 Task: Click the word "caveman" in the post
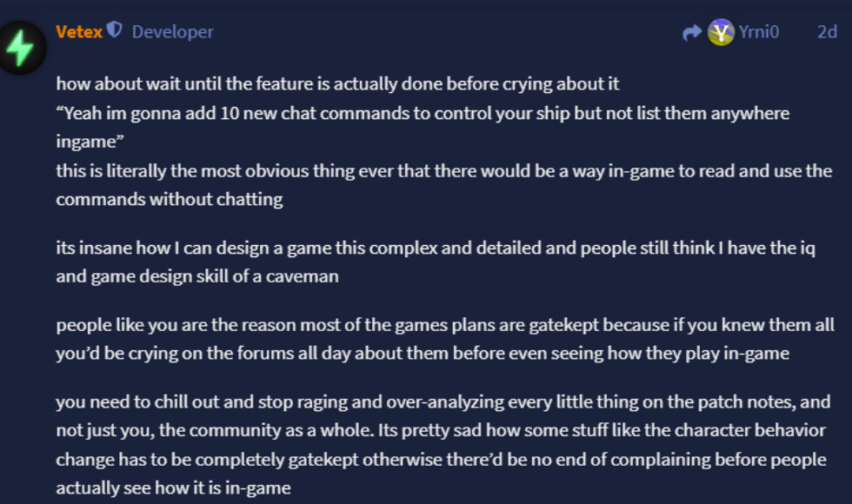coord(303,276)
